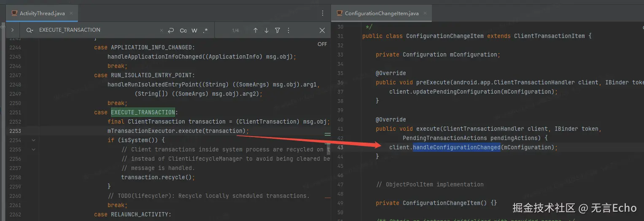Open search history magnifier dropdown
This screenshot has height=221, width=644.
(x=30, y=30)
